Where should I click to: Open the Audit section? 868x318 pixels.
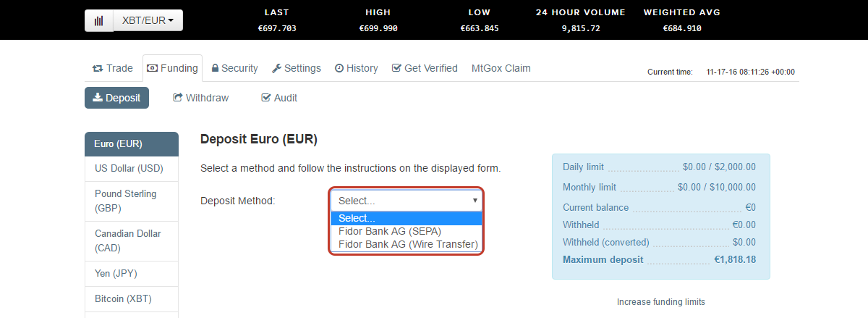pyautogui.click(x=279, y=98)
